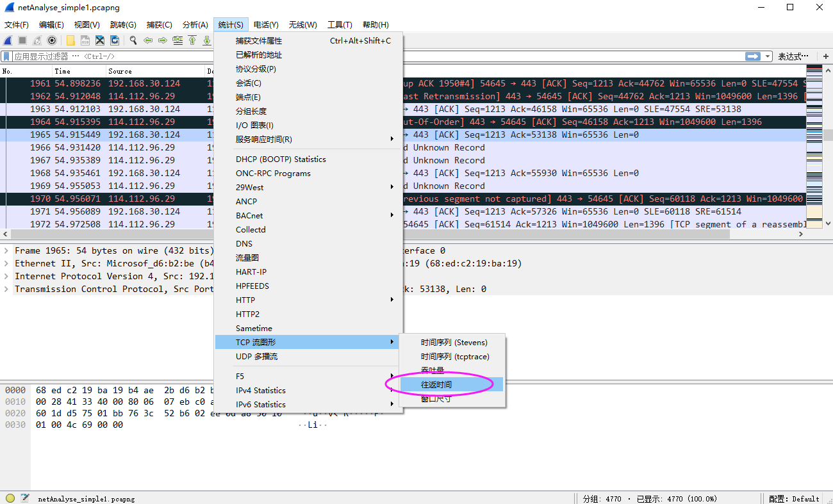Open the HTTP submenu
The height and width of the screenshot is (504, 833).
[x=309, y=300]
